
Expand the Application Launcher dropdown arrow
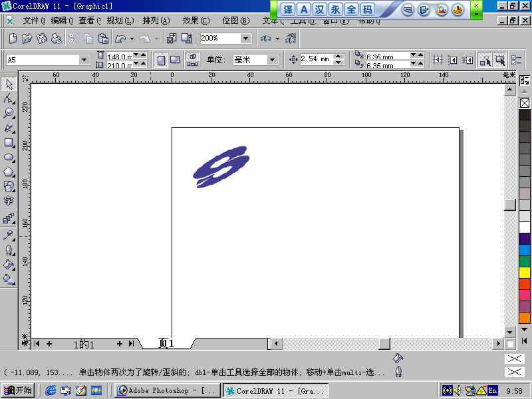coord(277,39)
